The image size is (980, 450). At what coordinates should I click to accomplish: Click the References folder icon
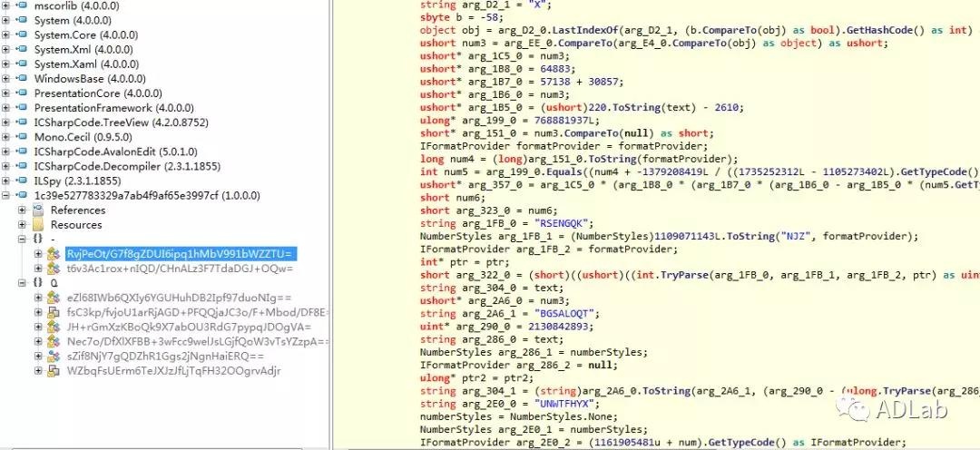click(38, 210)
